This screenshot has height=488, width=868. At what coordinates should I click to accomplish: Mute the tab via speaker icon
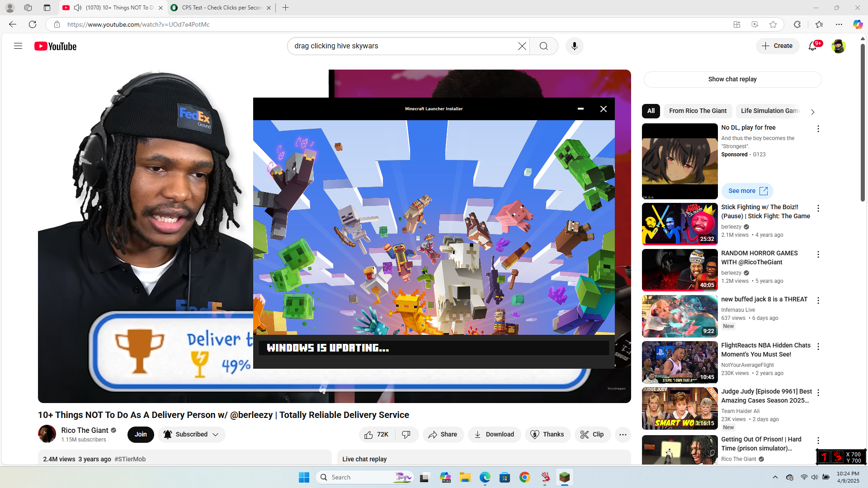click(x=78, y=8)
